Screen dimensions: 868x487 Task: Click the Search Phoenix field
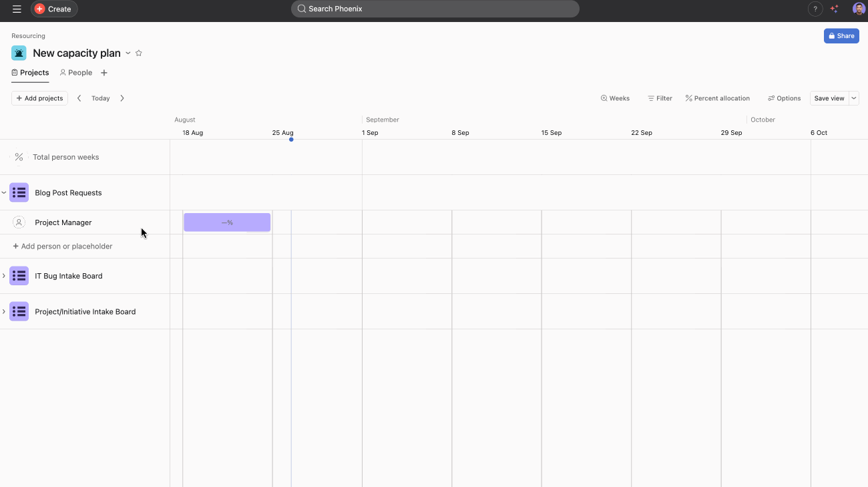click(x=435, y=9)
